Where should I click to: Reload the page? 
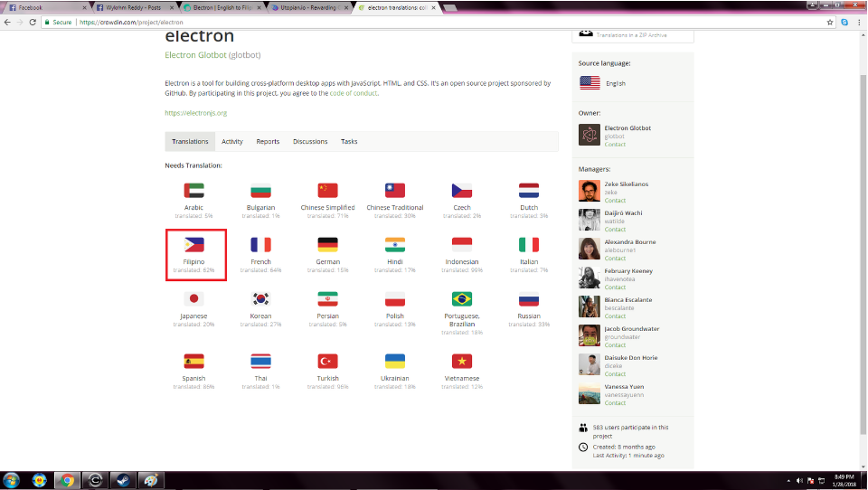pos(33,22)
